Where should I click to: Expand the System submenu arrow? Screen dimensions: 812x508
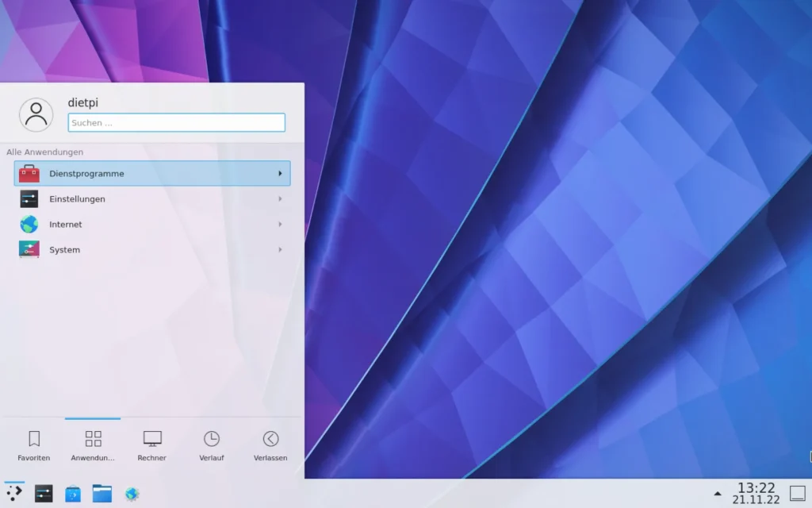[x=280, y=250]
